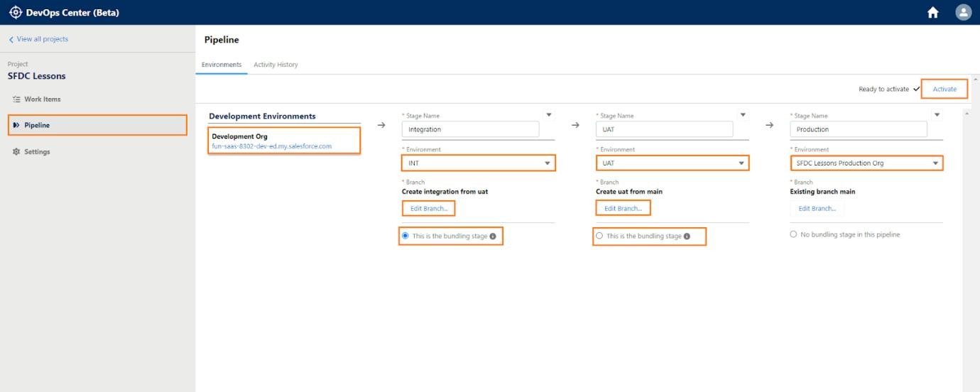The image size is (980, 392).
Task: Click the back chevron beside View all projects
Action: 11,39
